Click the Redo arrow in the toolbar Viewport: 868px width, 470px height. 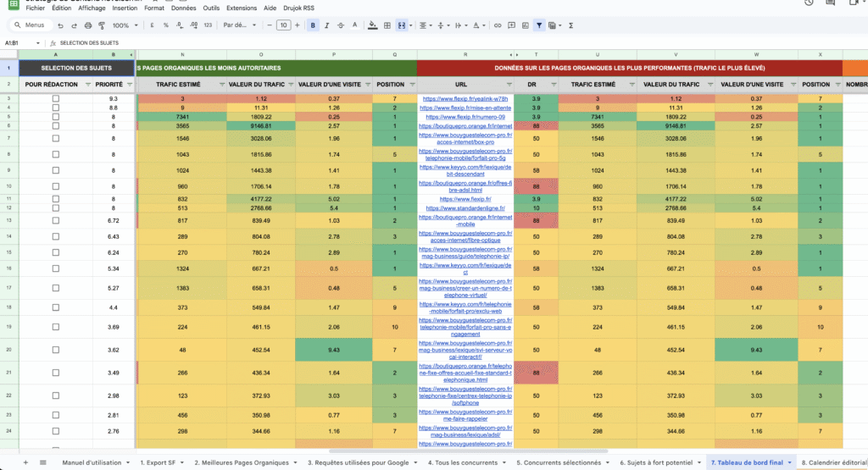click(74, 25)
